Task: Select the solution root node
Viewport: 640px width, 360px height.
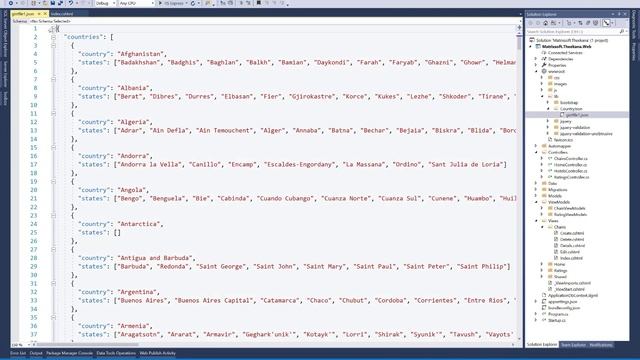Action: 571,40
